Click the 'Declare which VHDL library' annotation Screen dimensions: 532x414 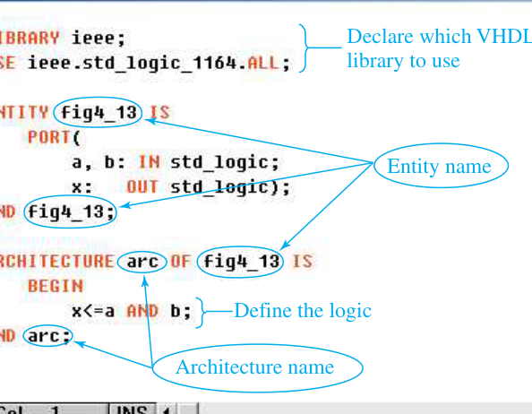point(440,48)
